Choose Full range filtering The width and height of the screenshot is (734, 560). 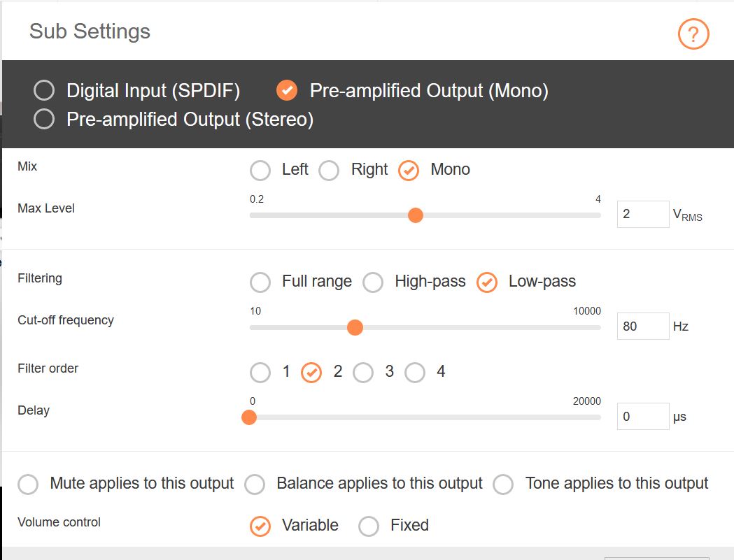[x=260, y=282]
